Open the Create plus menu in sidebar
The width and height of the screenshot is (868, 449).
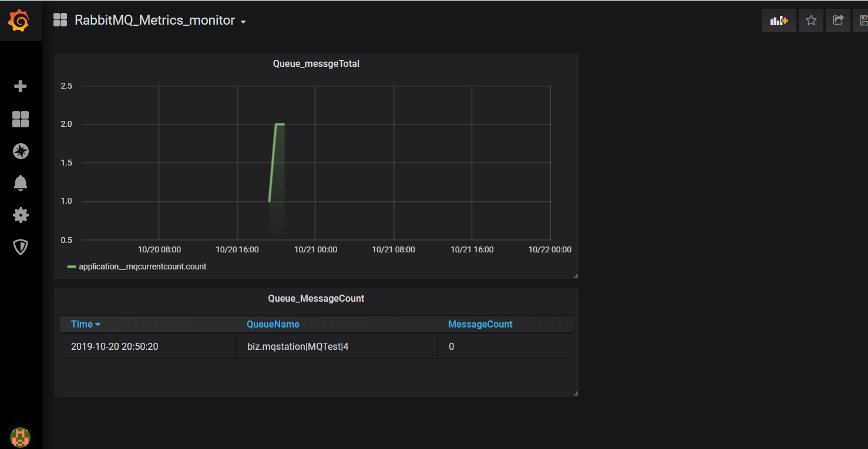[21, 86]
